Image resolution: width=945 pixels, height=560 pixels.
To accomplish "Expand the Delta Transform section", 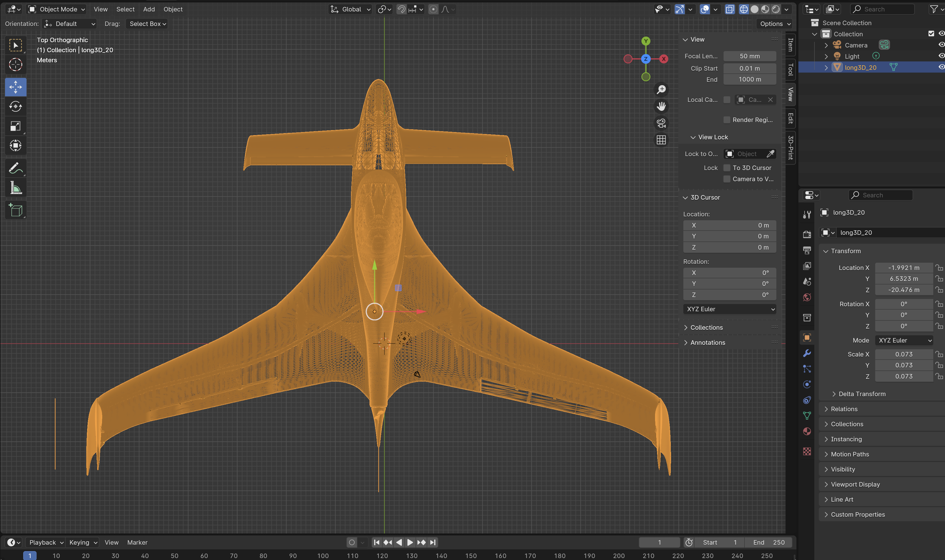I will point(862,394).
